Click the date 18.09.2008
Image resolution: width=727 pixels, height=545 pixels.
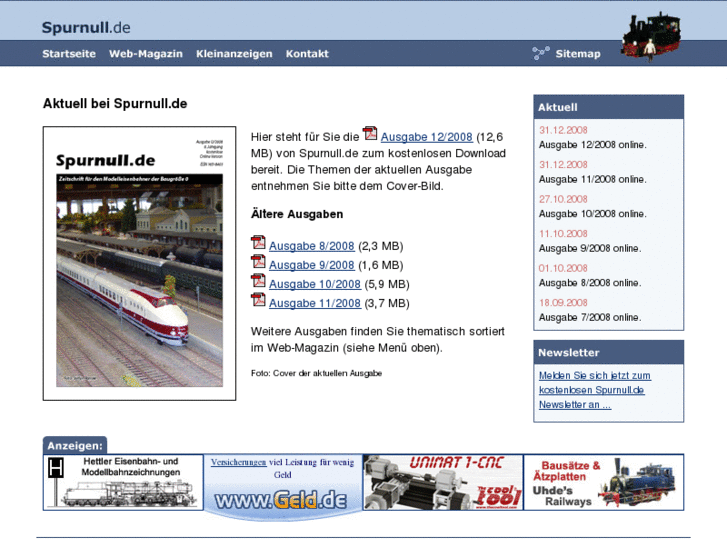pyautogui.click(x=563, y=303)
